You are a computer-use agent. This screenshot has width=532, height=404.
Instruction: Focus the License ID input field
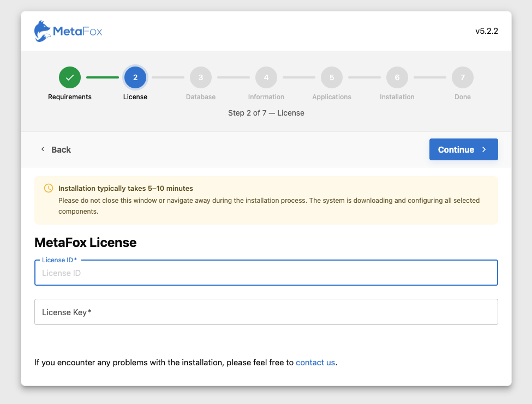coord(266,273)
